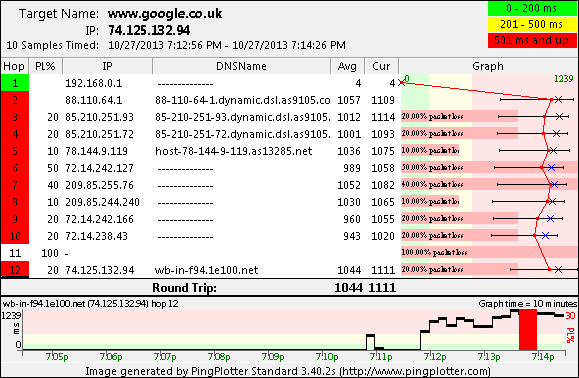The width and height of the screenshot is (579, 378).
Task: Click the PL% column header
Action: click(x=45, y=66)
